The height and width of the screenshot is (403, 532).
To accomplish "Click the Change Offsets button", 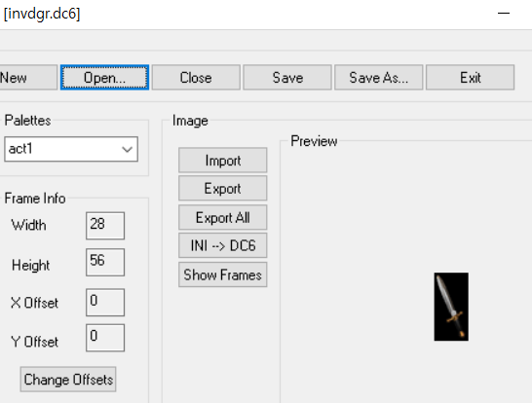I will coord(68,380).
